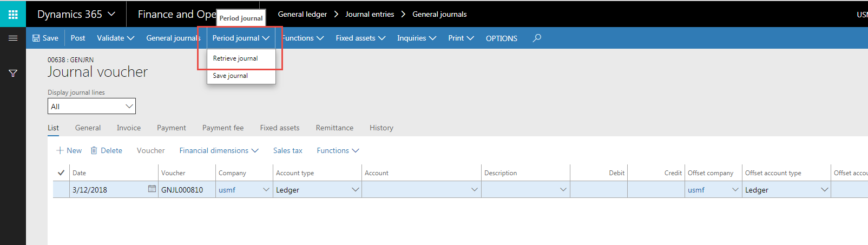This screenshot has height=245, width=868.
Task: Switch to the Invoice tab
Action: click(129, 128)
